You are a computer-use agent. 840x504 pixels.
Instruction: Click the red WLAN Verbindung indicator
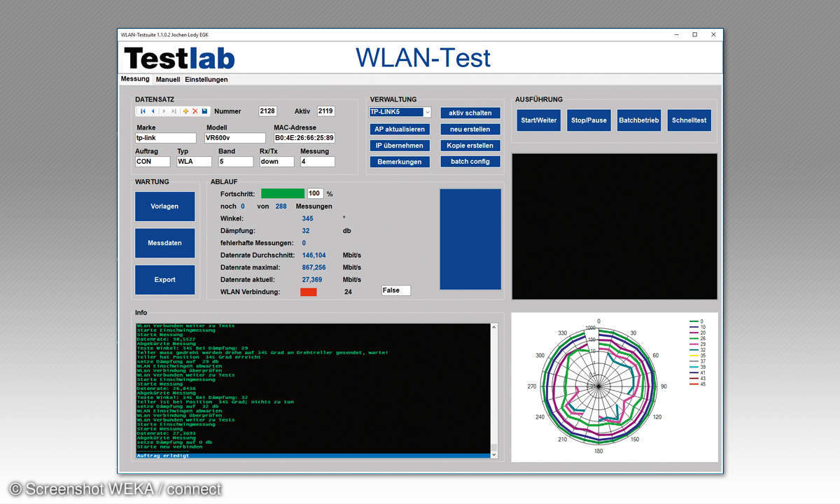click(309, 291)
